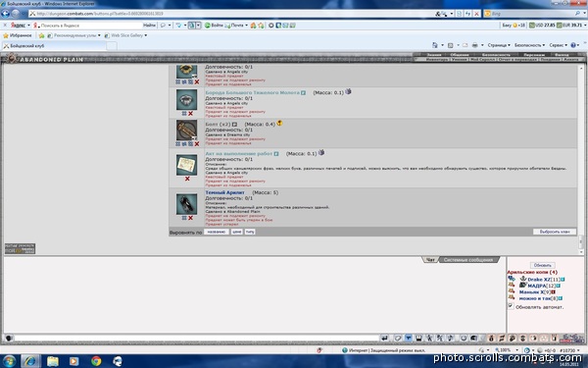Click the Обновить button above player list
The height and width of the screenshot is (368, 588).
coord(542,265)
